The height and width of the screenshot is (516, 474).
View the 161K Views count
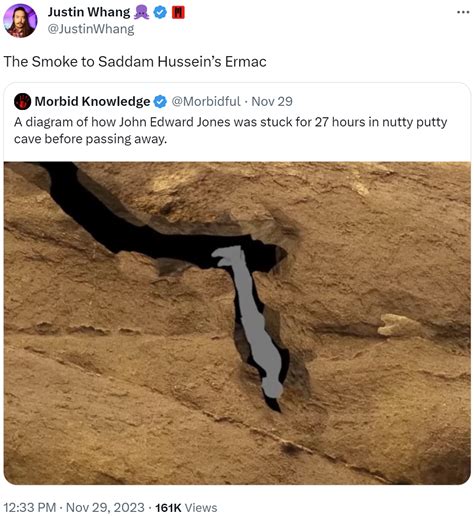click(186, 507)
